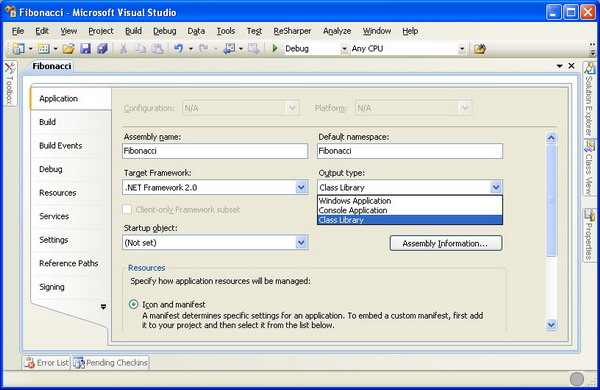Click the Find in Files folder icon
This screenshot has width=600, height=390.
pos(479,49)
